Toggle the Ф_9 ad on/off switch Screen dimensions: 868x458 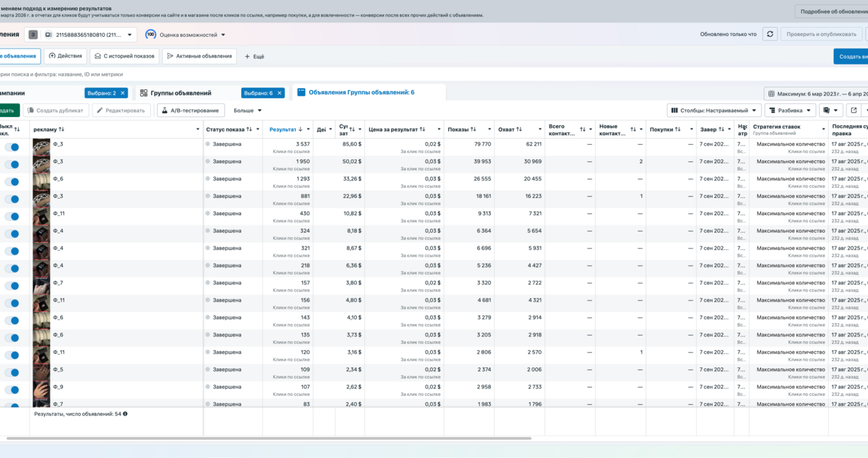click(12, 390)
